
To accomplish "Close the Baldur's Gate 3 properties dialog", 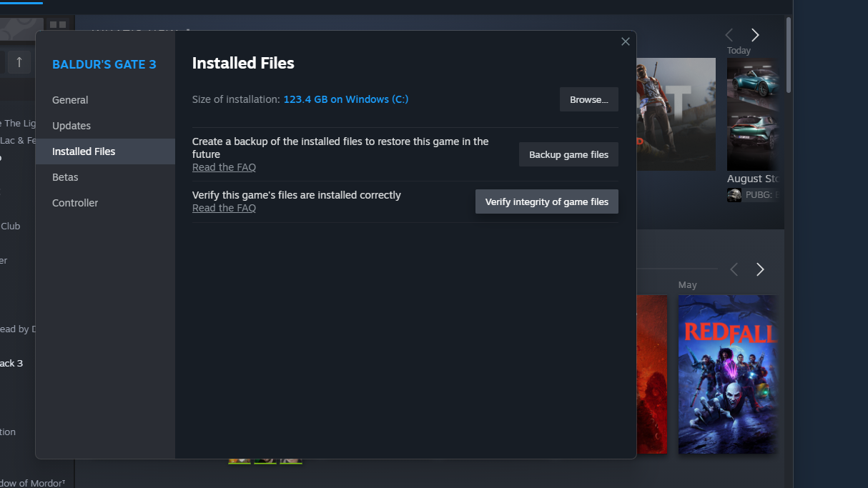I will tap(626, 41).
